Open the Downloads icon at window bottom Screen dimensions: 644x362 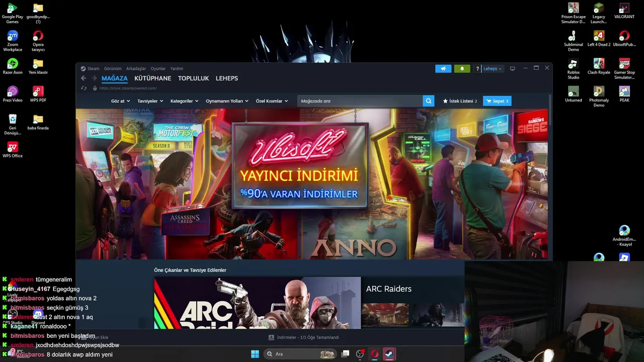click(x=271, y=337)
